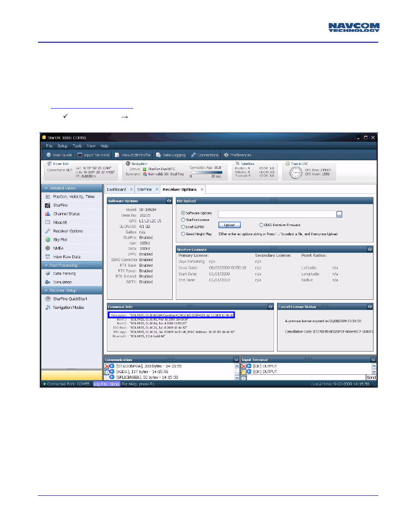Click the Channel Status bar-chart icon
The width and height of the screenshot is (411, 532).
point(48,214)
